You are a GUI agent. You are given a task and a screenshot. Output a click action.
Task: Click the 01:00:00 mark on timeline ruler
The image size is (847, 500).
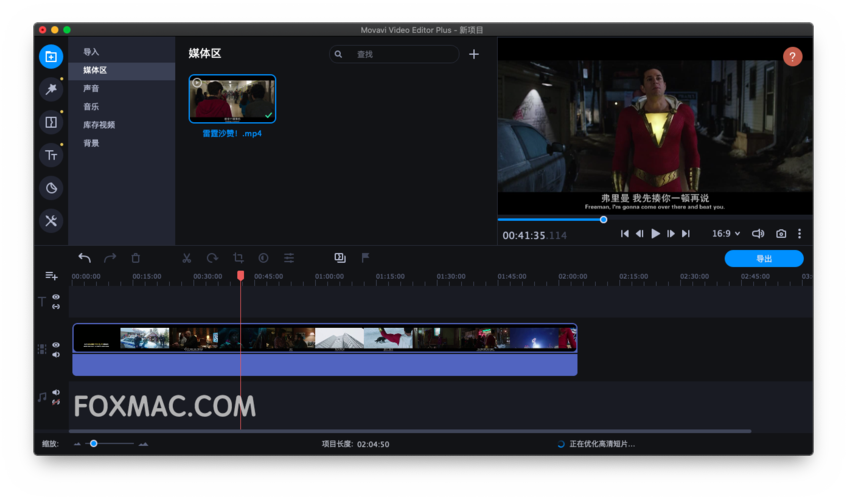[x=329, y=276]
